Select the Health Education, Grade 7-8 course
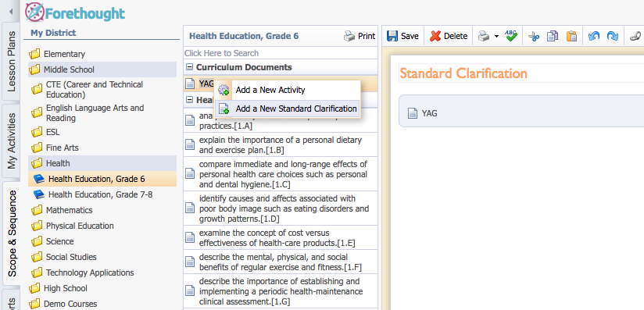 click(102, 194)
